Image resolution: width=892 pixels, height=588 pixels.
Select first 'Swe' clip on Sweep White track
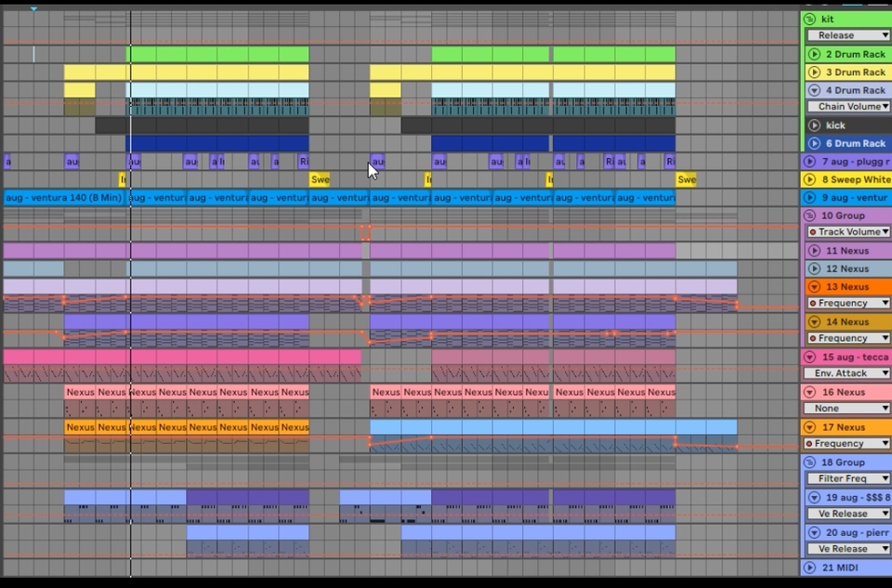pos(320,179)
